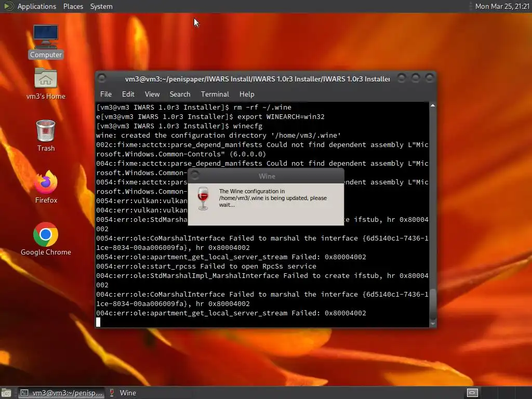Image resolution: width=532 pixels, height=399 pixels.
Task: Click the "wine: created the configuration directory" line
Action: [x=219, y=136]
